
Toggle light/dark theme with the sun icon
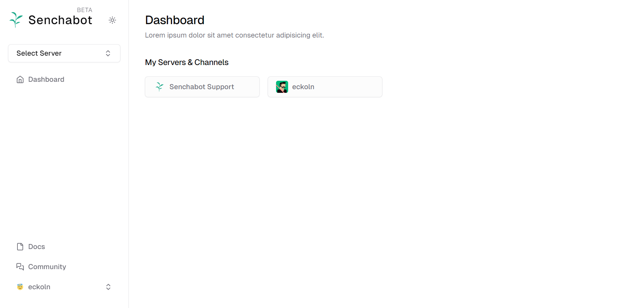click(x=112, y=20)
